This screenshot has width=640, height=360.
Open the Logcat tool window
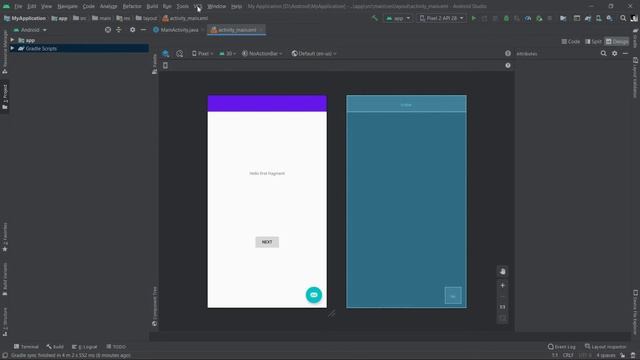(x=84, y=347)
